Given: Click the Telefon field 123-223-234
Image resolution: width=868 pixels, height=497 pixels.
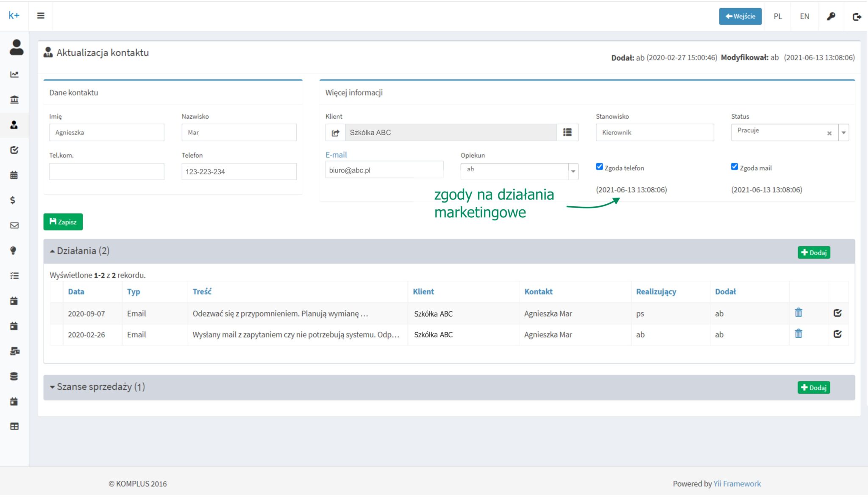Looking at the screenshot, I should click(239, 172).
